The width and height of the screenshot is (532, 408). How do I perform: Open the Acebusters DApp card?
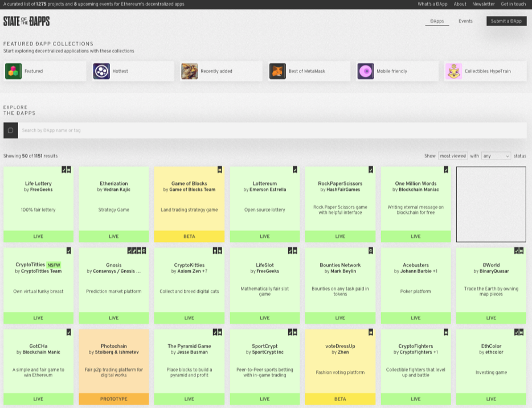[416, 285]
